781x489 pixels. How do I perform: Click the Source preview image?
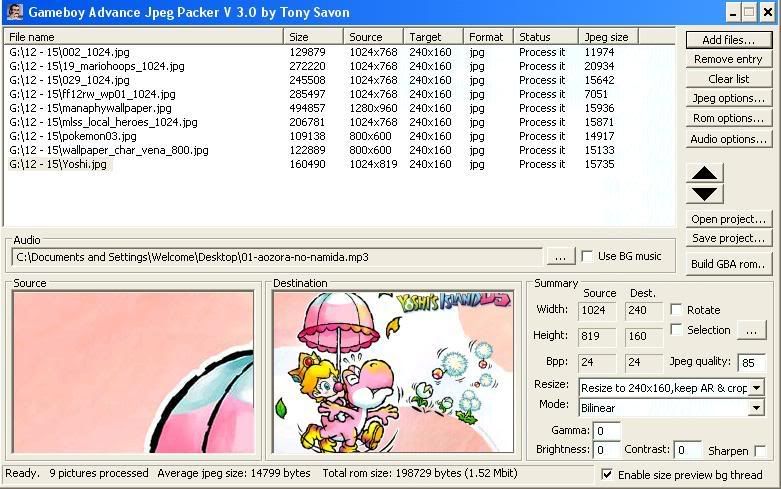click(x=133, y=372)
